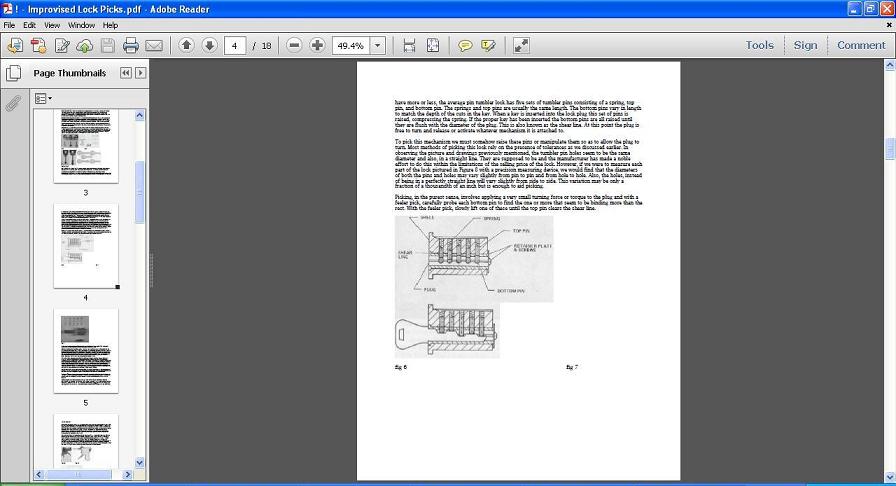Open the zoom percentage dropdown
The width and height of the screenshot is (896, 486).
[x=377, y=45]
